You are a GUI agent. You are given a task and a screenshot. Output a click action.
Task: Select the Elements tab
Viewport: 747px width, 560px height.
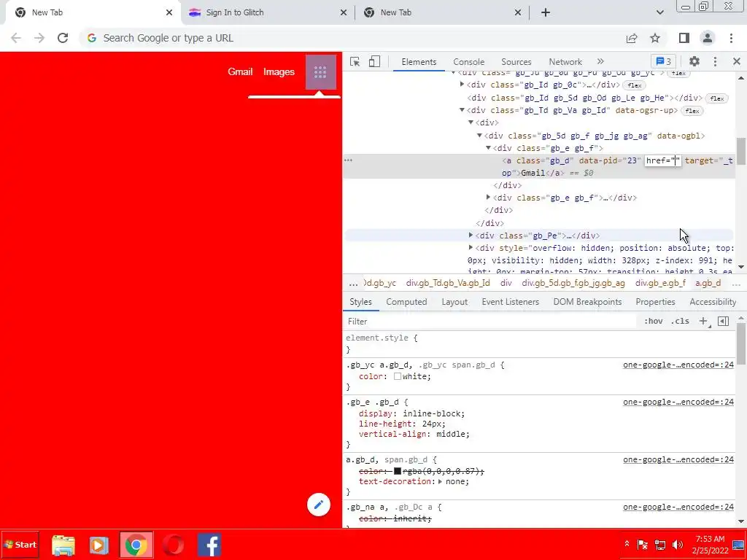pos(419,62)
